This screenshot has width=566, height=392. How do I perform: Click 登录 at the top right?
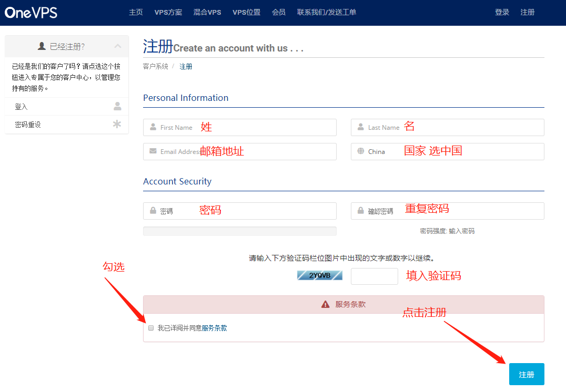click(502, 12)
